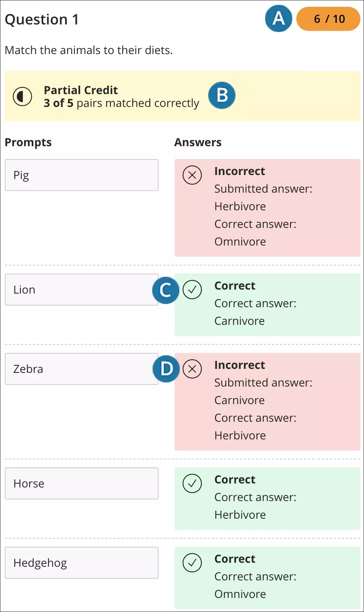Viewport: 364px width, 612px height.
Task: Select the callout badge A near the score
Action: [278, 19]
